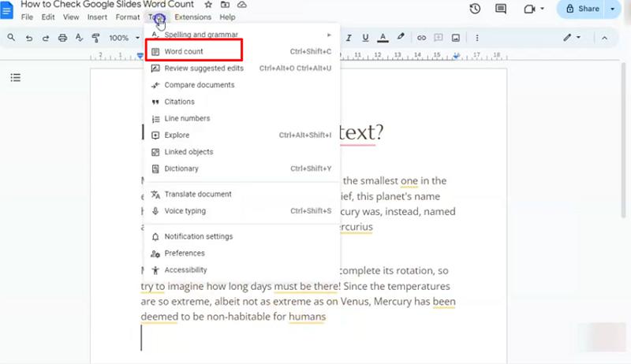This screenshot has width=631, height=364.
Task: Open the Share options dropdown arrow
Action: tap(613, 9)
